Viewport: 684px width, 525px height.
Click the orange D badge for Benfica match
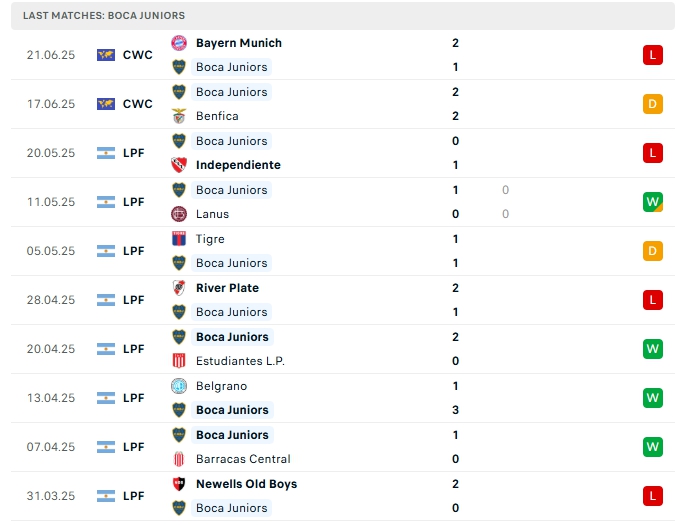[653, 104]
